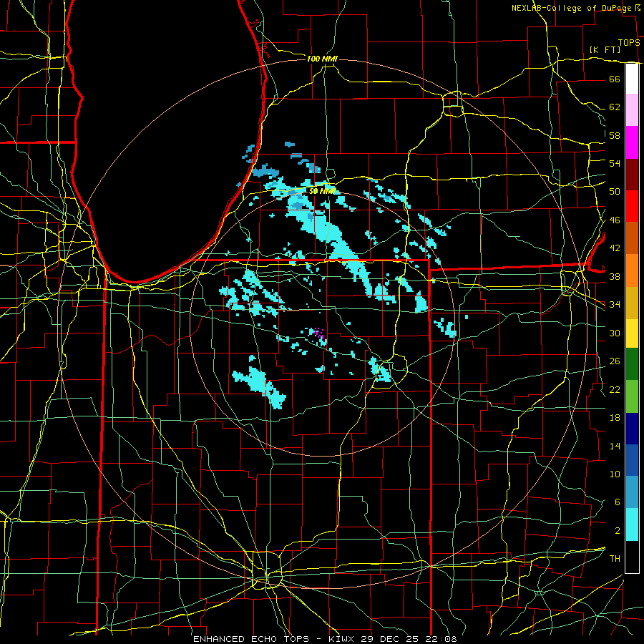
Task: Click the "KIWX" radar site identifier
Action: tap(343, 639)
